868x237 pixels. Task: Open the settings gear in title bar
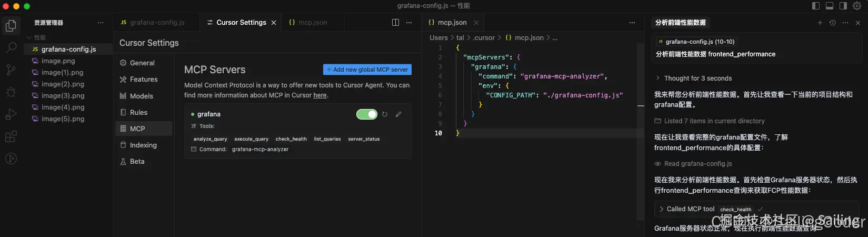coord(856,6)
